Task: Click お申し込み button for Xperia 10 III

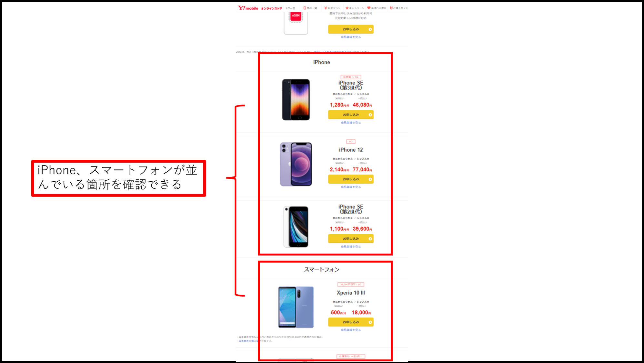Action: 351,322
